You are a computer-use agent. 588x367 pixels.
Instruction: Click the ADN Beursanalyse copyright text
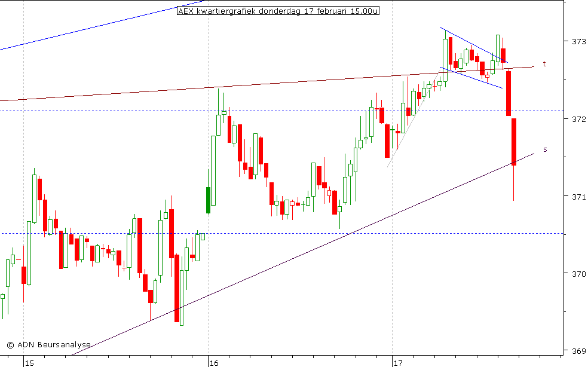(x=49, y=344)
